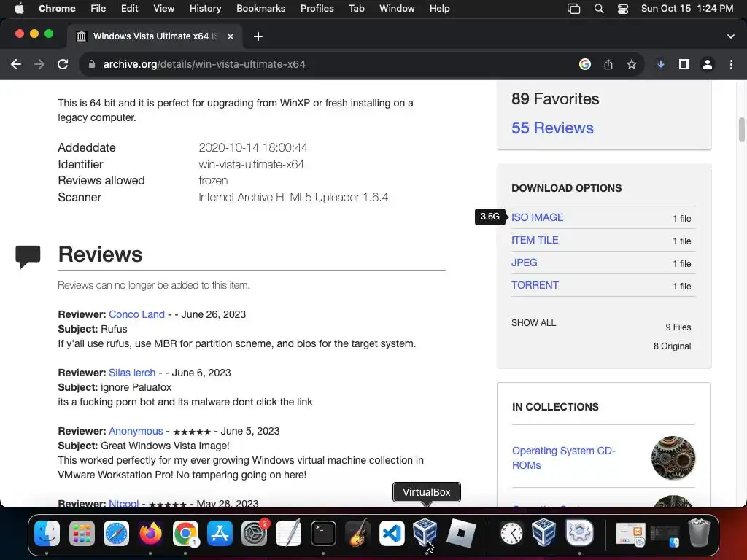Open VirtualBox under the cursor tooltip
This screenshot has width=747, height=560.
pyautogui.click(x=425, y=532)
